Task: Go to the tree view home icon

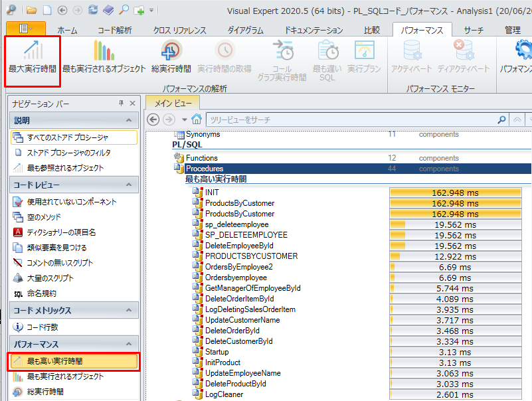Action: tap(196, 120)
